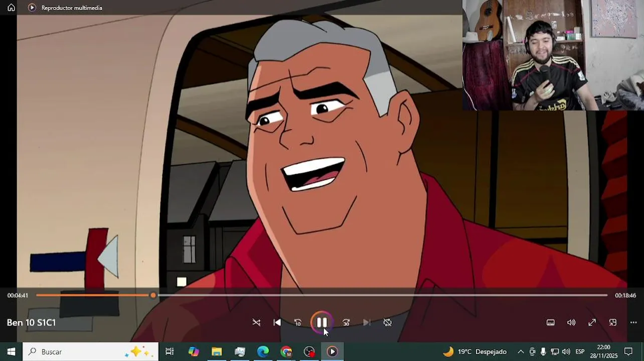Switch the player to full screen

(592, 322)
